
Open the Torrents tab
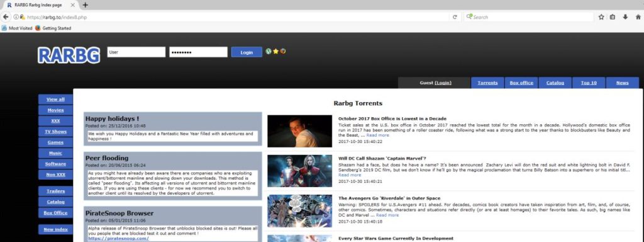pos(487,83)
